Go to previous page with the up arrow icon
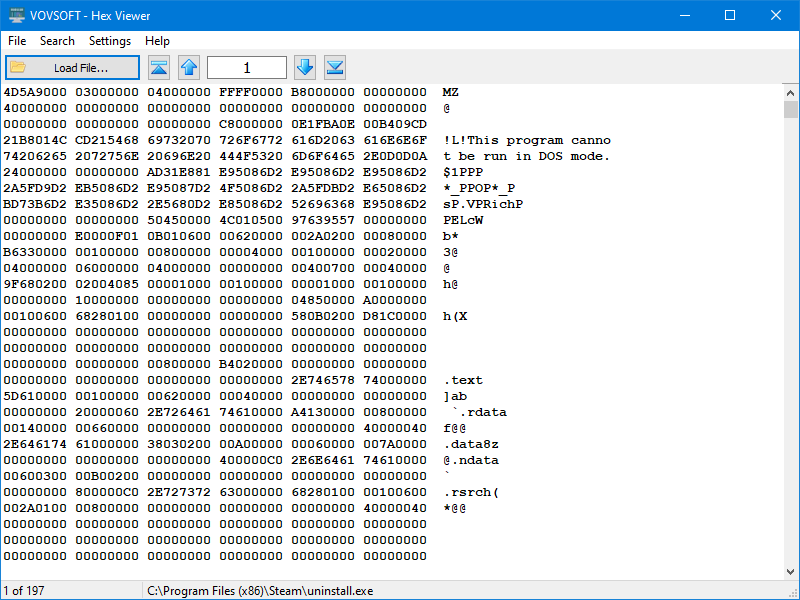 187,67
